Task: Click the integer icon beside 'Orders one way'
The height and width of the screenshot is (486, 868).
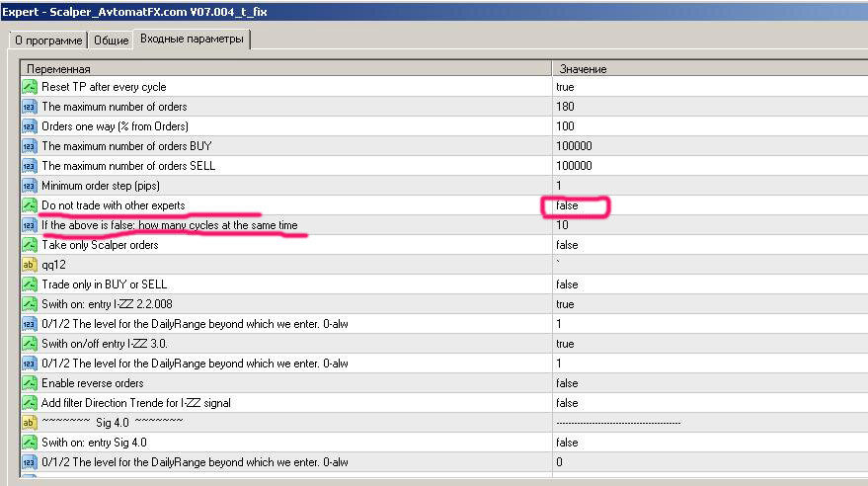Action: coord(29,126)
